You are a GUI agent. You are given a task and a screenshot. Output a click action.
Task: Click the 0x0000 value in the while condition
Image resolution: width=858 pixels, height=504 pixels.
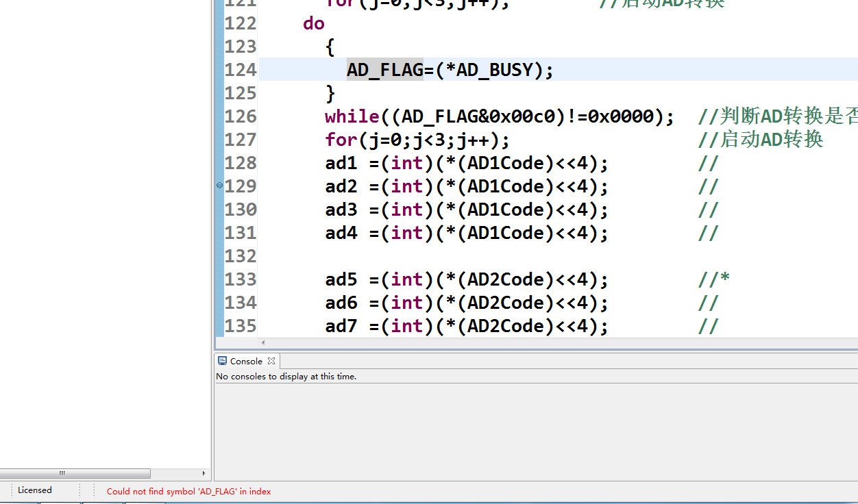[621, 116]
